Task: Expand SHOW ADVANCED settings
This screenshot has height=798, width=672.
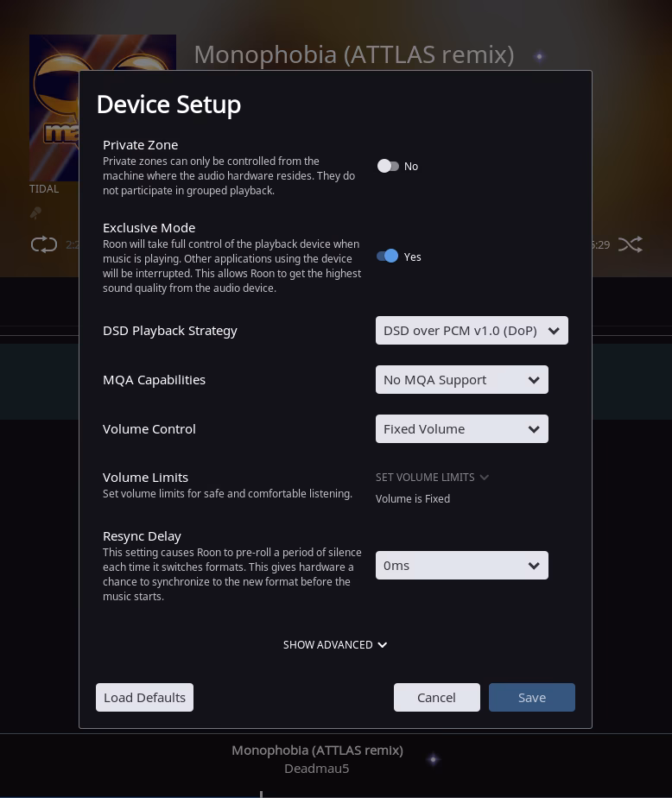Action: click(335, 645)
